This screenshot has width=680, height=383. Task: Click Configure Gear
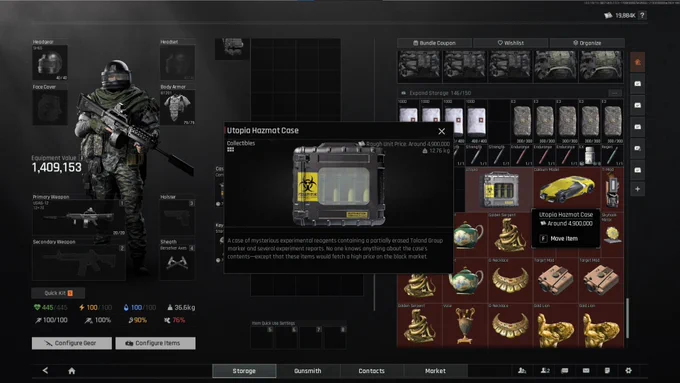pyautogui.click(x=72, y=343)
